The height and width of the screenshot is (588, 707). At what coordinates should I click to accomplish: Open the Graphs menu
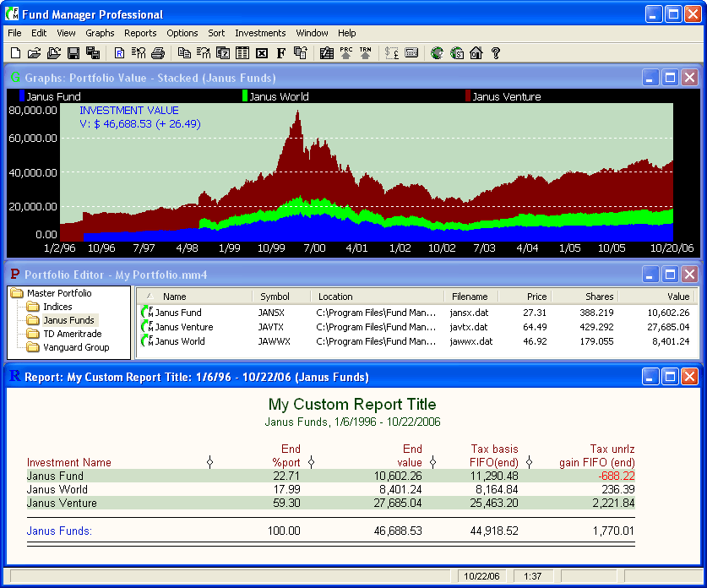(x=100, y=33)
